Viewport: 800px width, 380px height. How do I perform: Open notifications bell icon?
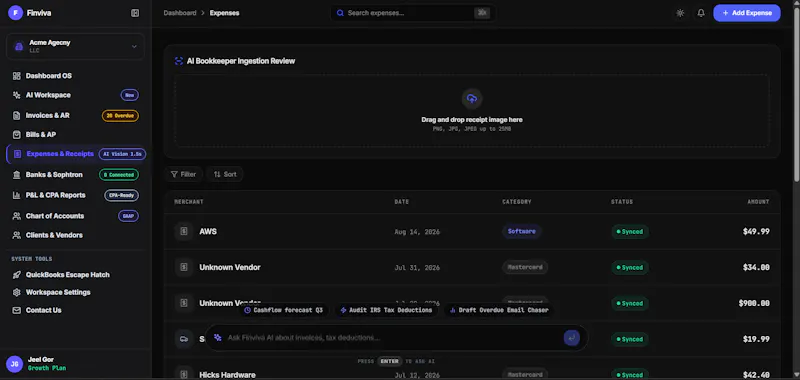(x=701, y=13)
